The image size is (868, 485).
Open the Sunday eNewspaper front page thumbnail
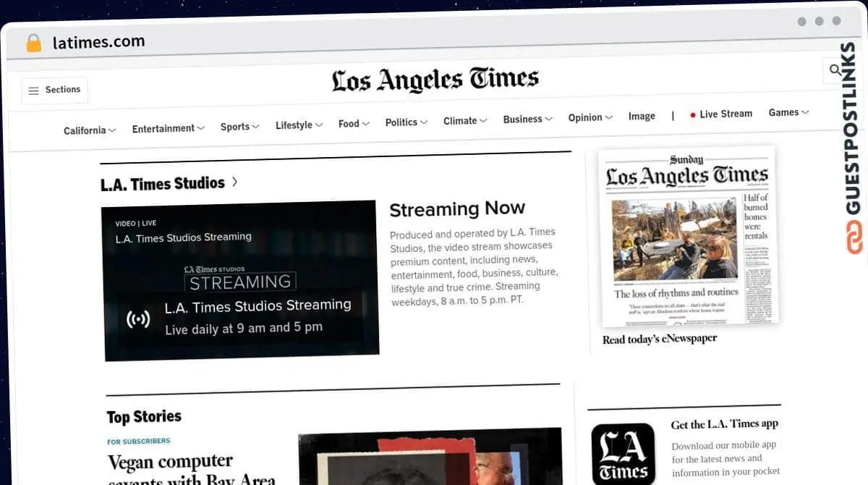[688, 235]
